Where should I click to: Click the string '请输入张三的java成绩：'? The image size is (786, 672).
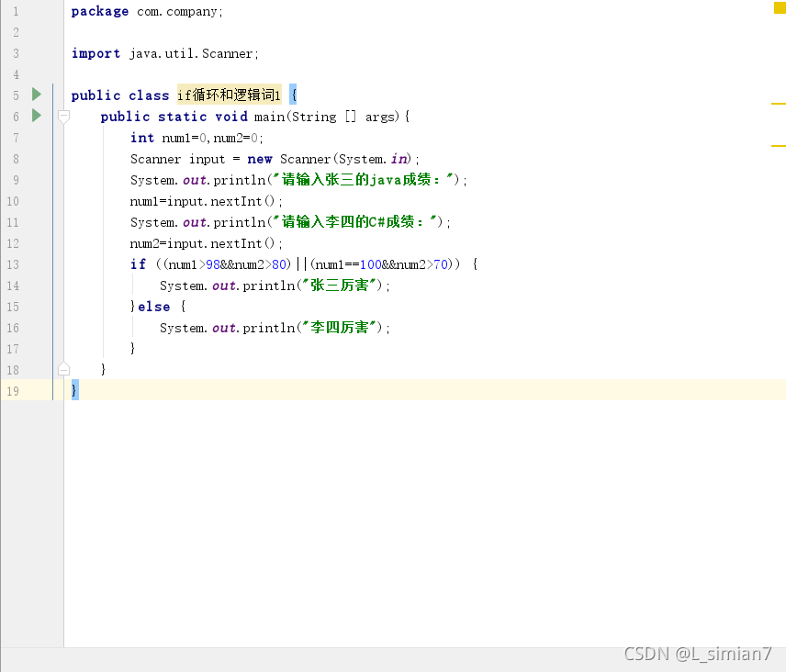point(364,180)
